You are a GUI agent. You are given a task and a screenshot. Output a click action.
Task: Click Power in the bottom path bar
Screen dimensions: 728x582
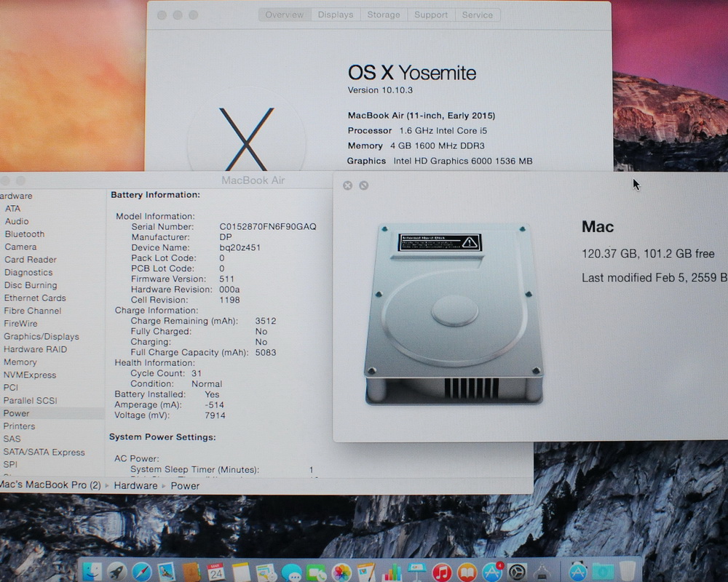(185, 486)
